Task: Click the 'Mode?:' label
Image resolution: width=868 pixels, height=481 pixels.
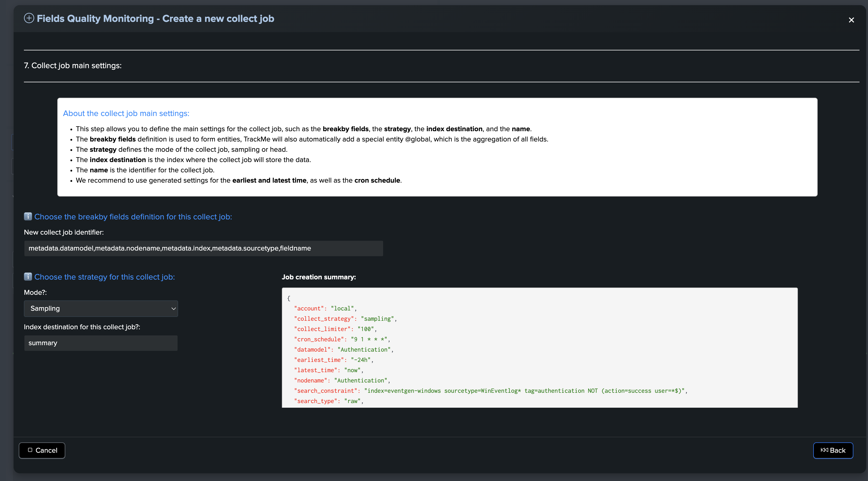Action: 35,292
